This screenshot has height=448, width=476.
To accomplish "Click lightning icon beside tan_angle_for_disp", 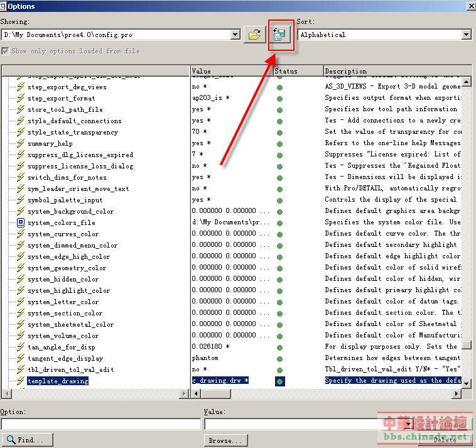I will (20, 347).
